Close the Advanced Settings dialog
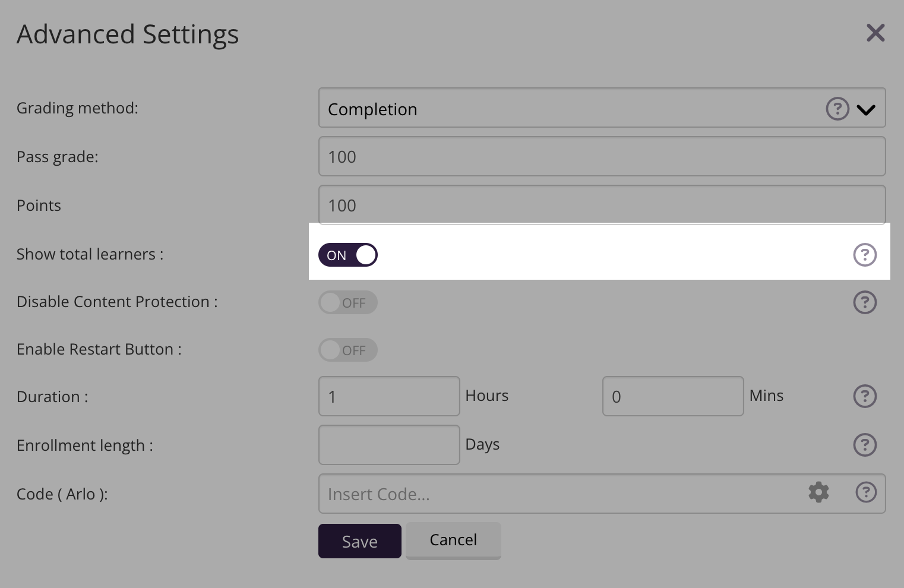Viewport: 904px width, 588px height. (875, 33)
